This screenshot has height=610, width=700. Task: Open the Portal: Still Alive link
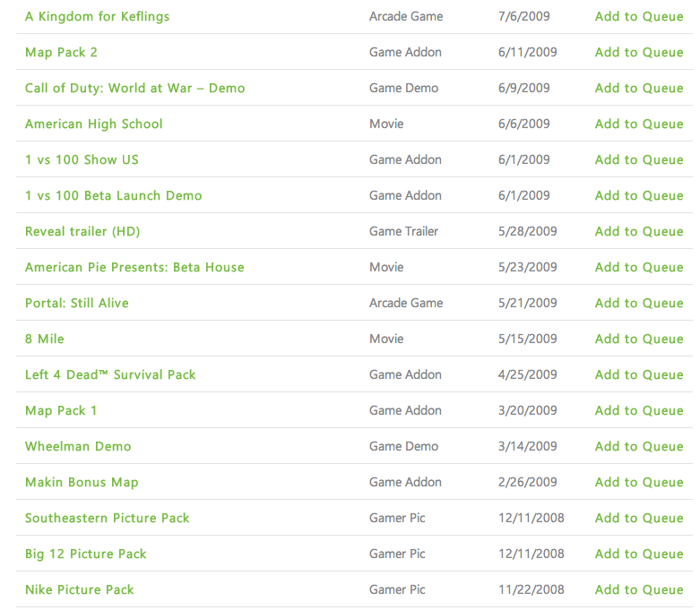(77, 303)
